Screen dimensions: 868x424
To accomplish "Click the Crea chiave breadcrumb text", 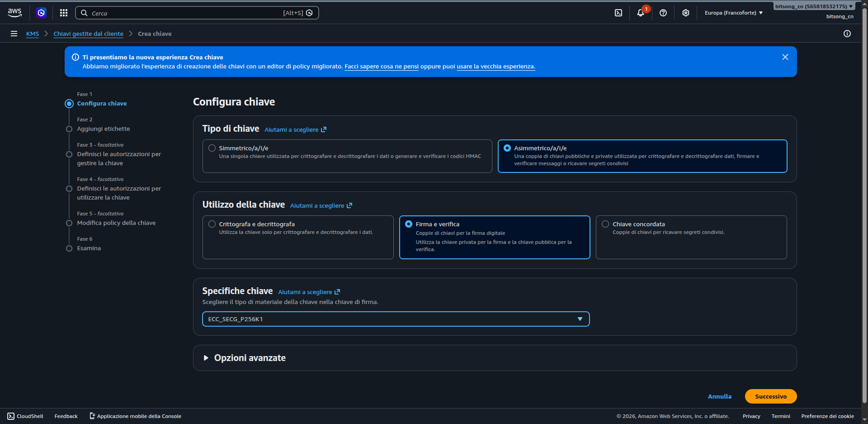I will click(x=155, y=34).
